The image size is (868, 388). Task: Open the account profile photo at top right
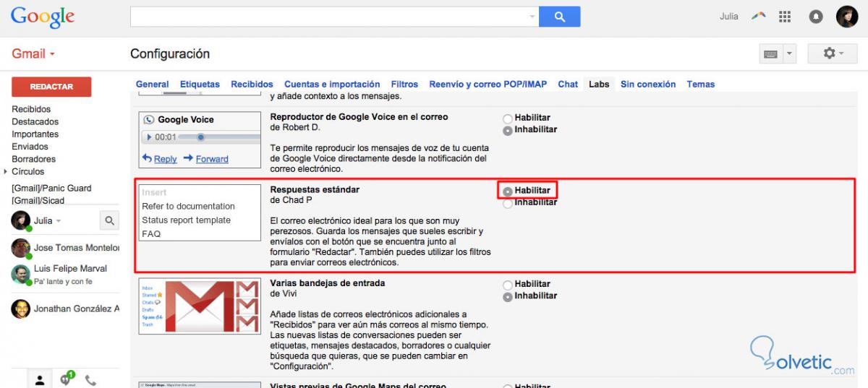click(847, 17)
